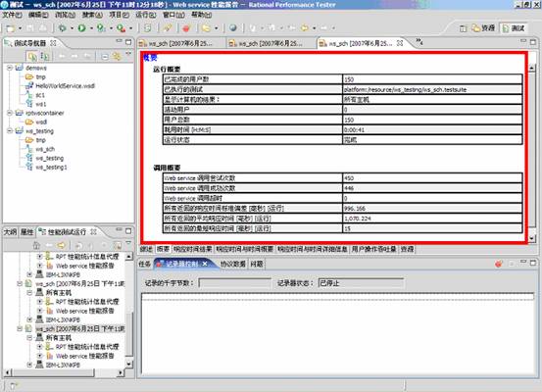Viewport: 542px width, 392px height.
Task: Click the home icon in performance runs panel
Action: point(36,245)
